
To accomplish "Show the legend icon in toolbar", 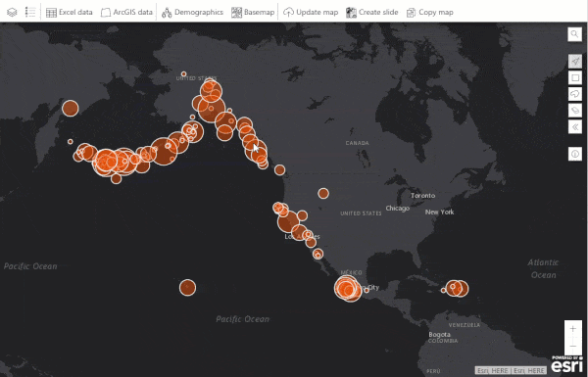I will (x=30, y=12).
